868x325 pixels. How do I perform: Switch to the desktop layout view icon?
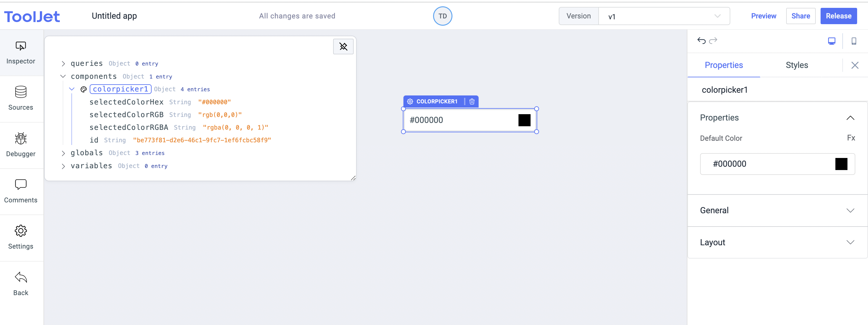click(831, 41)
